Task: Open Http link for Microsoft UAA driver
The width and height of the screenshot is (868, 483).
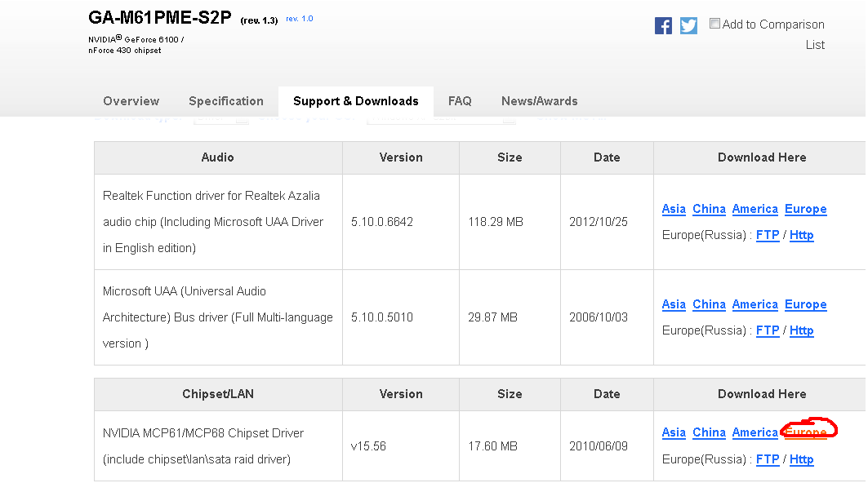Action: pyautogui.click(x=802, y=330)
